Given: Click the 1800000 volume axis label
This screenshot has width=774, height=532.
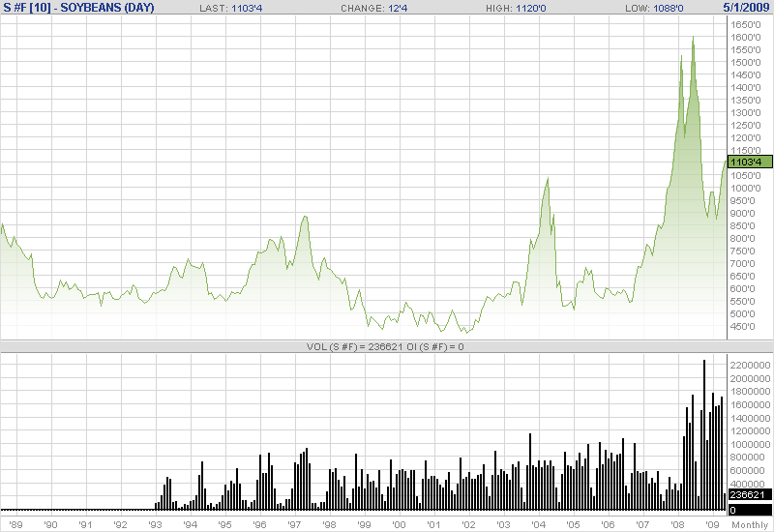Looking at the screenshot, I should (750, 392).
